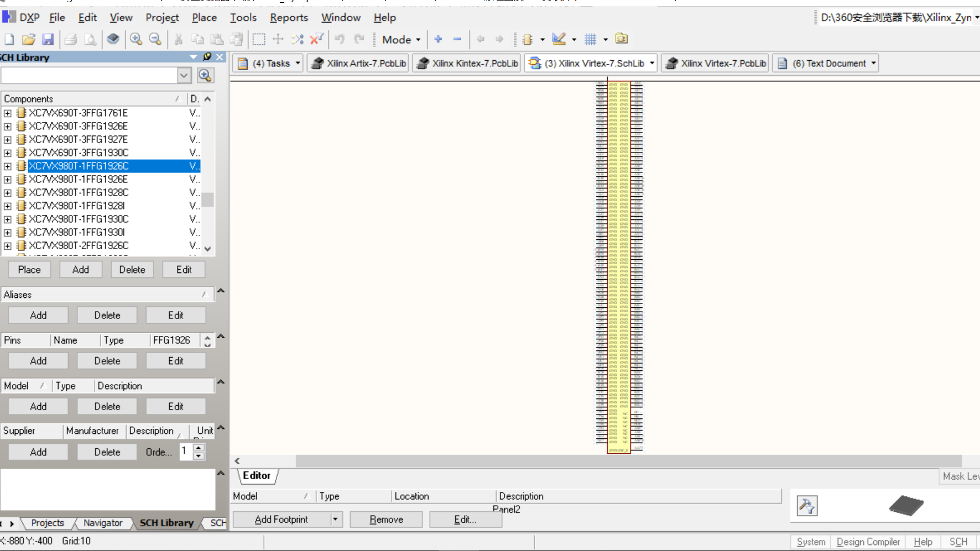Open the Mode dropdown
The image size is (980, 551).
tap(402, 39)
